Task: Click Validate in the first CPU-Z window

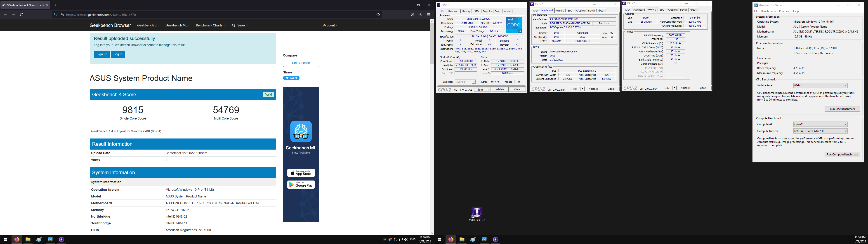Action: (500, 89)
